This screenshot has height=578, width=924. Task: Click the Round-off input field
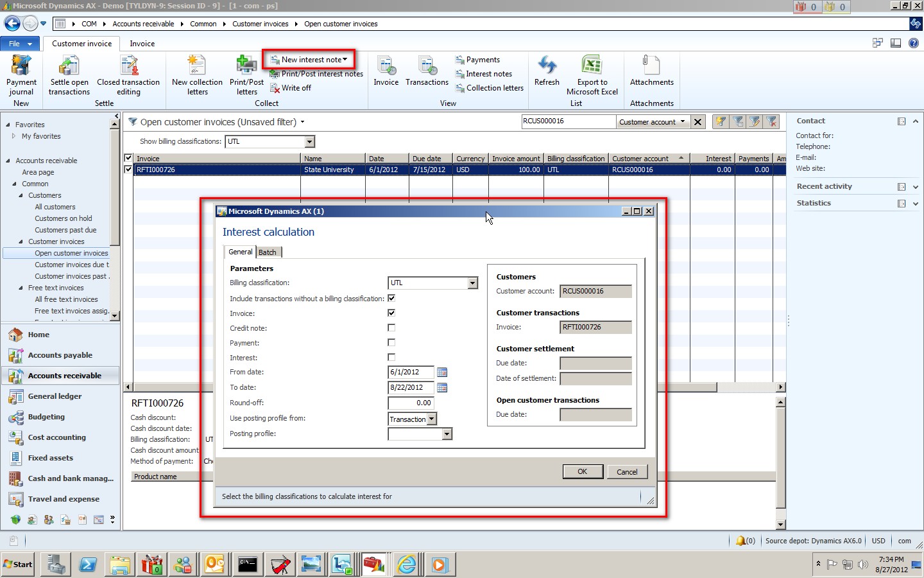pyautogui.click(x=411, y=403)
